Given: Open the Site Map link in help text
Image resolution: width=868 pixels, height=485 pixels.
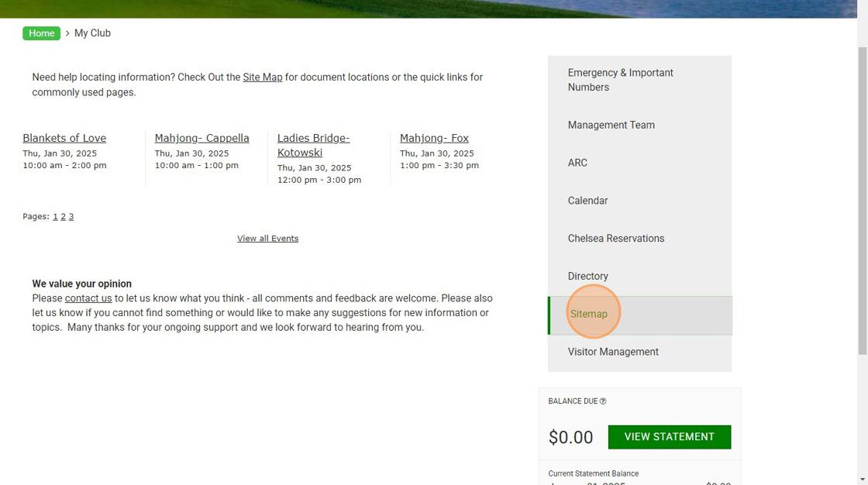Looking at the screenshot, I should click(x=262, y=77).
